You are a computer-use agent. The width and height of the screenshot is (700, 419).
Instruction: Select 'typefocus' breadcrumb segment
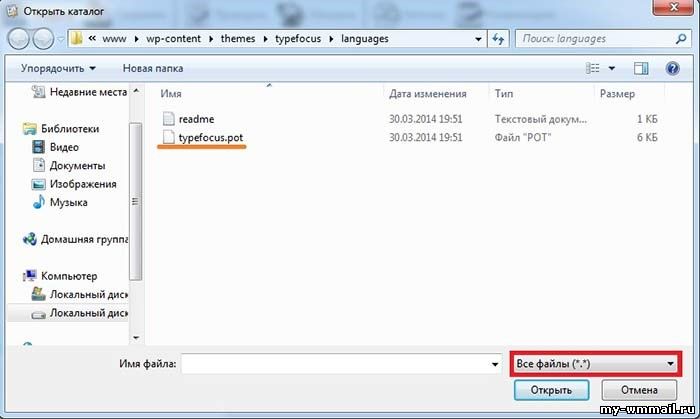(x=298, y=39)
